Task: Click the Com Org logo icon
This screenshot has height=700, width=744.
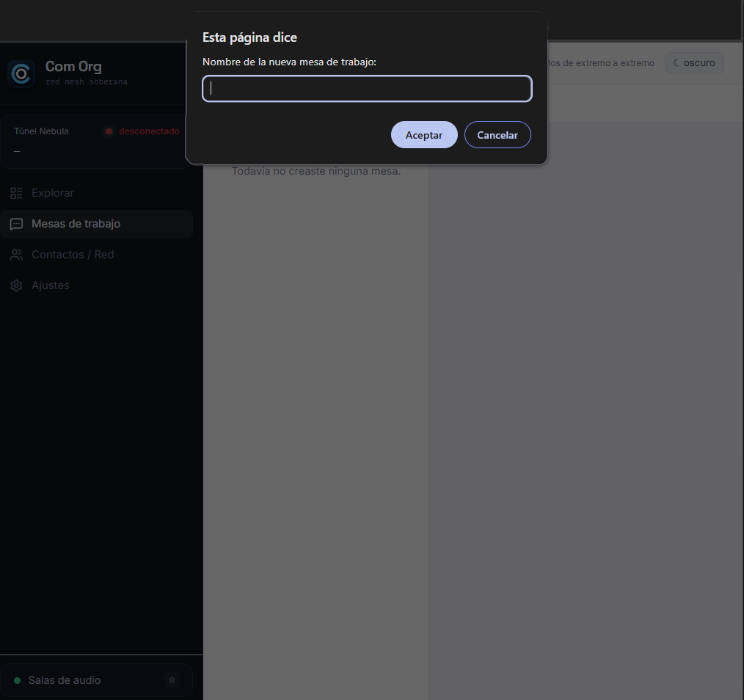Action: 21,73
